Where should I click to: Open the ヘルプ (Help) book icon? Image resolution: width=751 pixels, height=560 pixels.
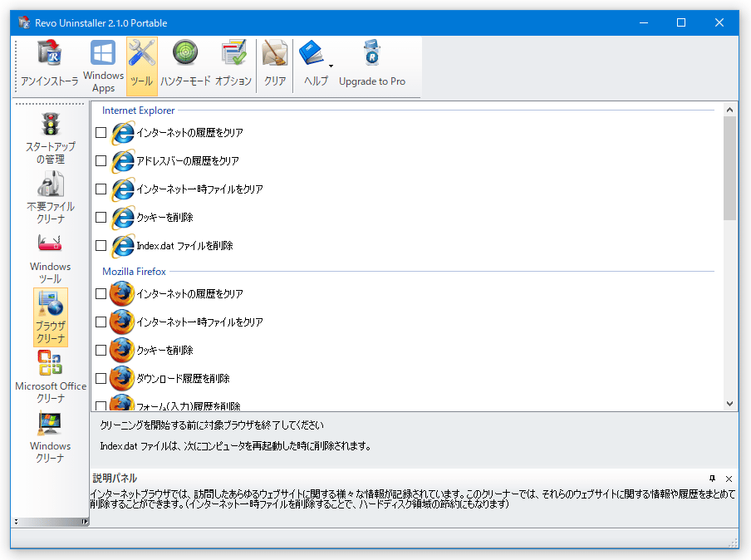tap(312, 52)
